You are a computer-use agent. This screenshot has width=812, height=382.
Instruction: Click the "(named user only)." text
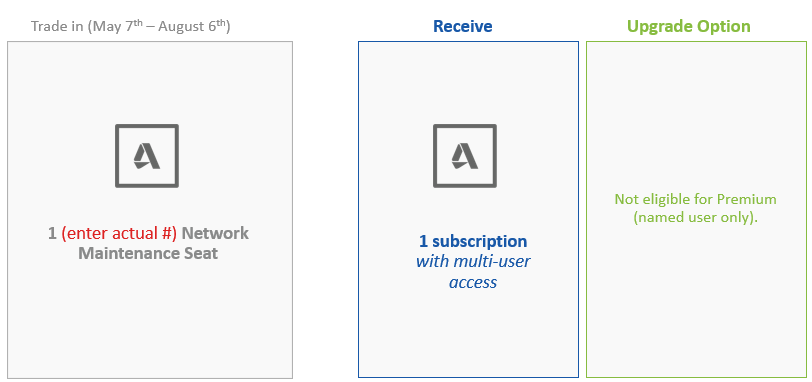coord(695,218)
